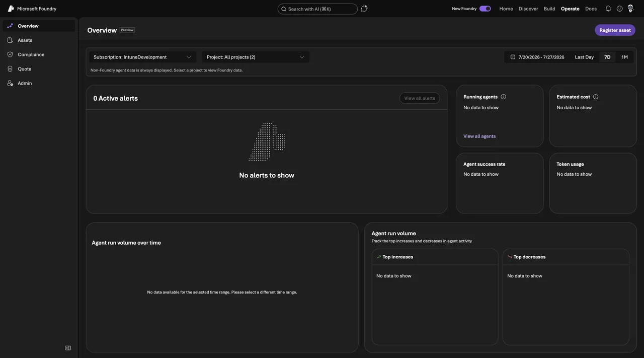Open the user profile avatar

630,9
